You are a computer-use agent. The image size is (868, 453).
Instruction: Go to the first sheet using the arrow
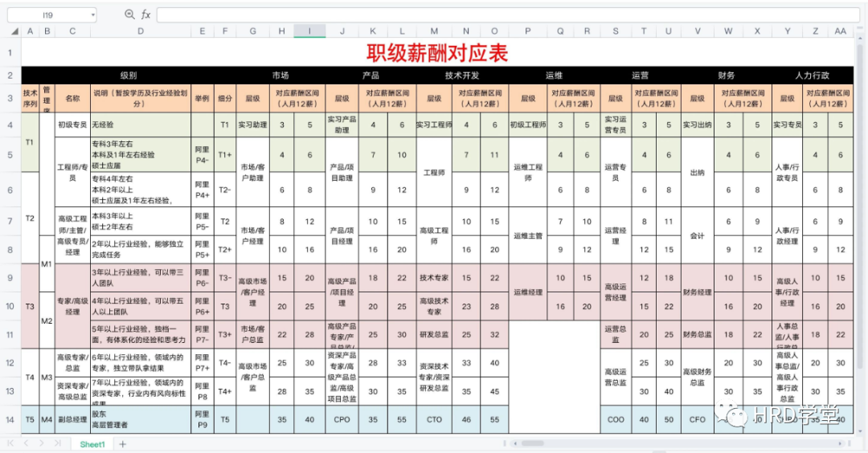pos(10,443)
